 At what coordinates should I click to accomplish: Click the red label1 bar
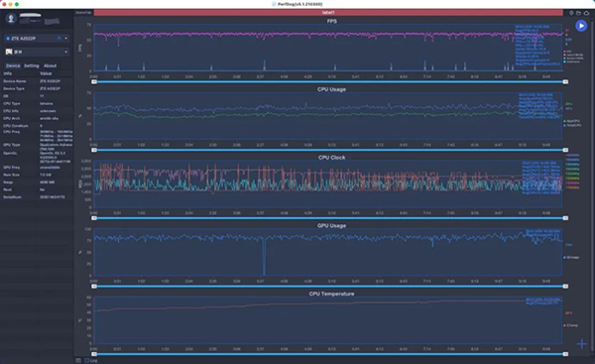[328, 13]
